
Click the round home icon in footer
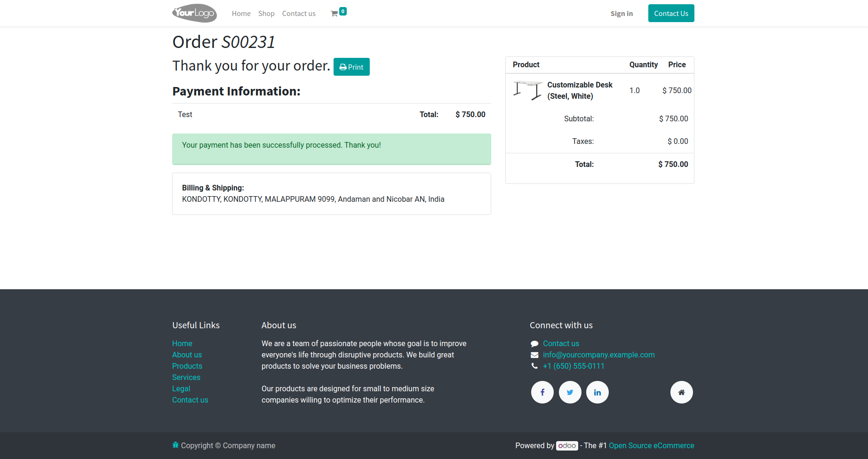[x=682, y=392]
